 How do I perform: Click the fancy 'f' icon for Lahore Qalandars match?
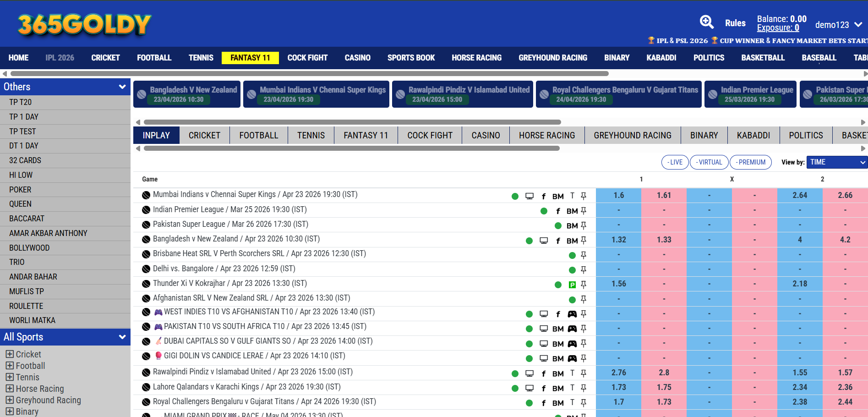point(544,388)
